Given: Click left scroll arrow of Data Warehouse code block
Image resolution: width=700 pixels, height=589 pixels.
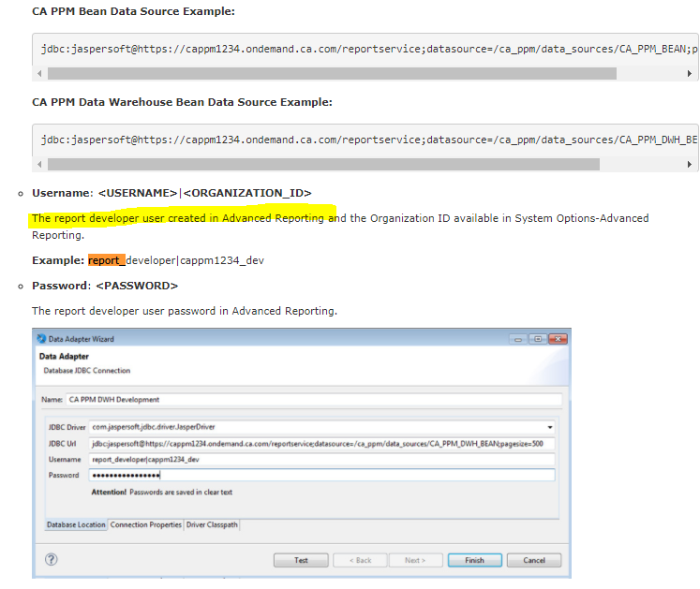Looking at the screenshot, I should (39, 164).
